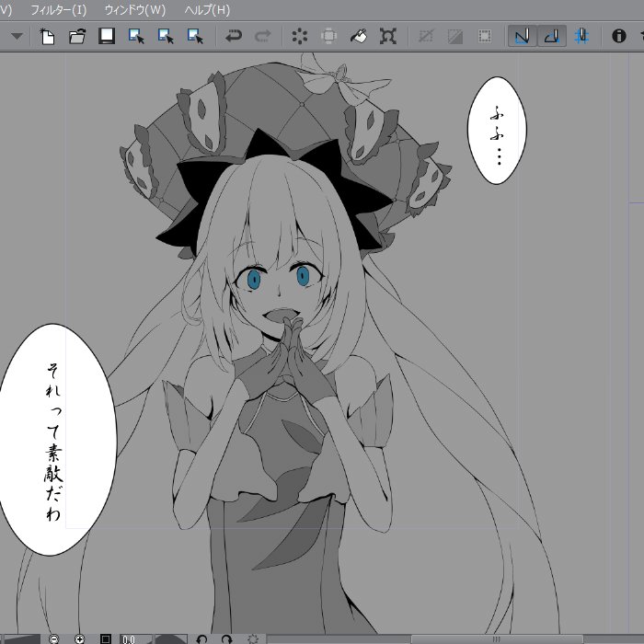Click the first export-with-cursor icon
This screenshot has height=644, width=644.
tap(136, 36)
